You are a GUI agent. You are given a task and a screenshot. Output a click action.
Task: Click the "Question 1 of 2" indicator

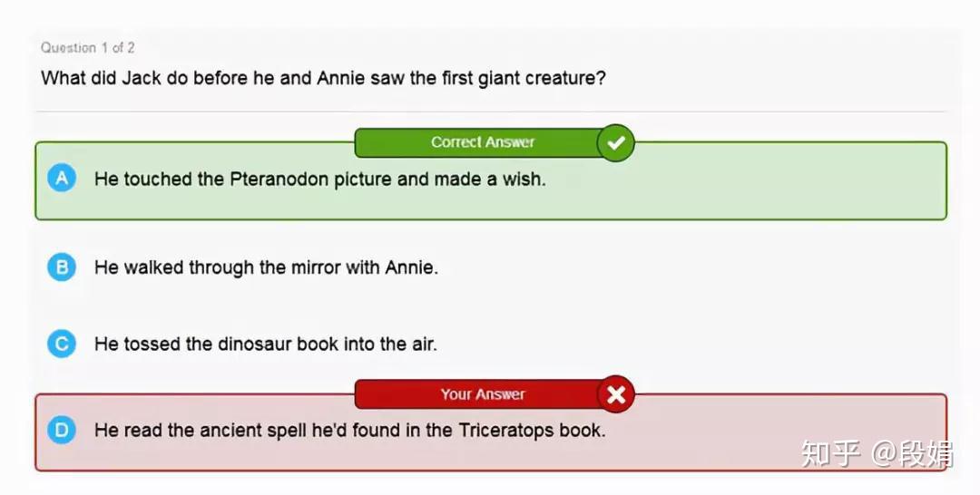[x=88, y=47]
